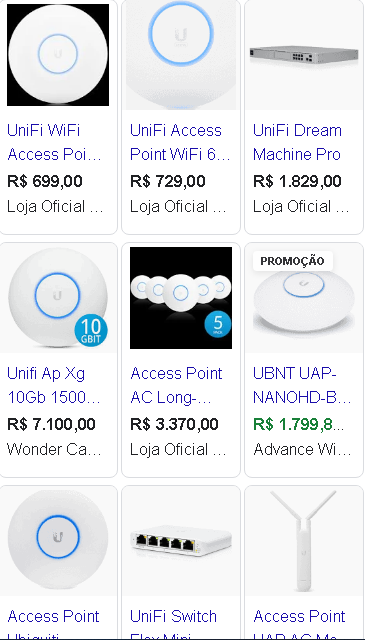Click the Unifi Ap Xg 10Gb title link

pos(54,385)
